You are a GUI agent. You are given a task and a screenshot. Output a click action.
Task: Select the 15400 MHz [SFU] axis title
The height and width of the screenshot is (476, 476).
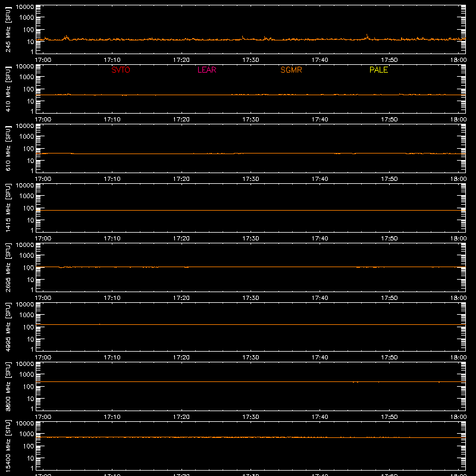[x=8, y=446]
